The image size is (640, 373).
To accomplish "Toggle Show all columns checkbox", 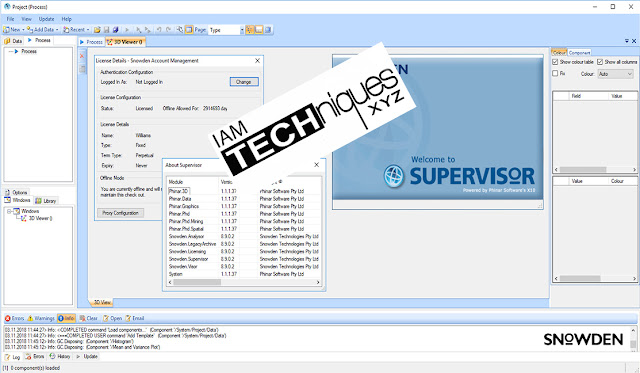I will [x=600, y=62].
